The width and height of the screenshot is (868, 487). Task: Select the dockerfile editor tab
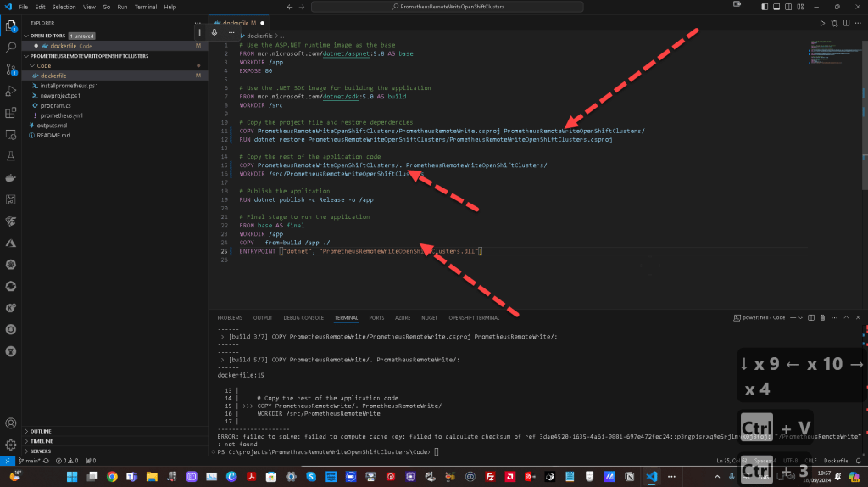[239, 23]
